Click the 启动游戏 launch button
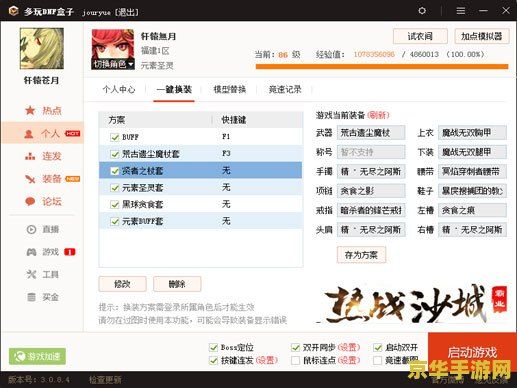Image resolution: width=517 pixels, height=388 pixels. (472, 352)
